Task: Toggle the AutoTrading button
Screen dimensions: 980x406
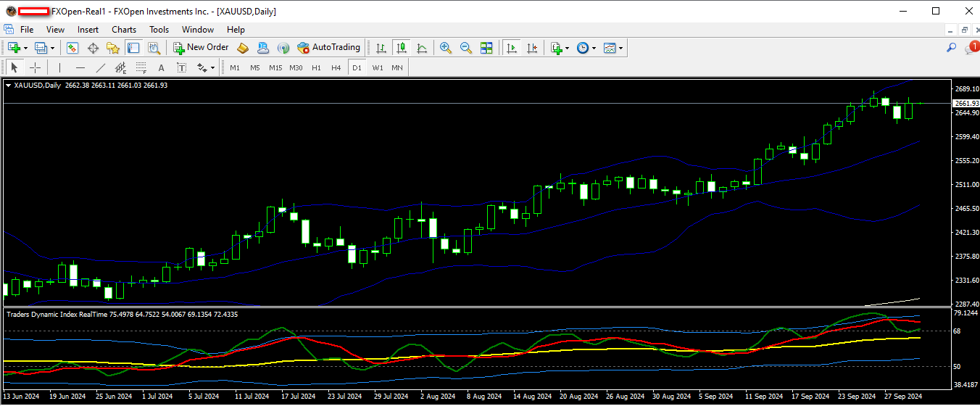Action: (328, 48)
